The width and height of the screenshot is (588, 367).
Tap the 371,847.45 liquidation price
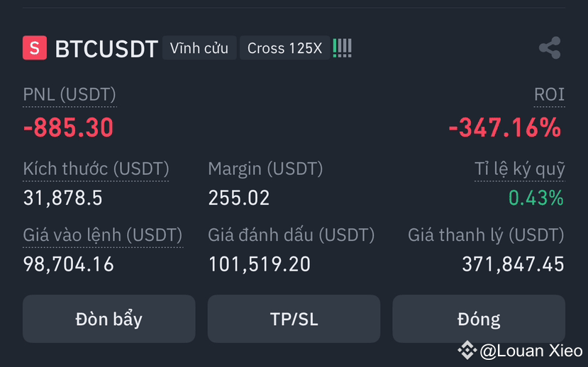tap(513, 264)
